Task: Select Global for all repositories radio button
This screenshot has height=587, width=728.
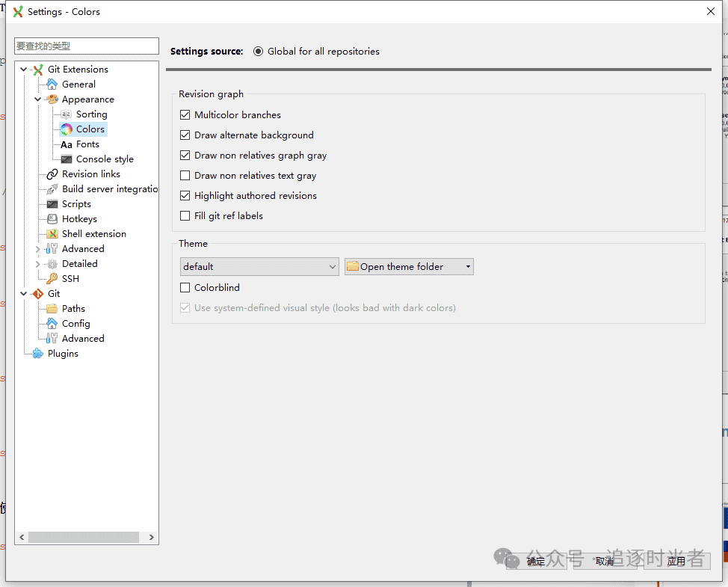Action: tap(258, 51)
